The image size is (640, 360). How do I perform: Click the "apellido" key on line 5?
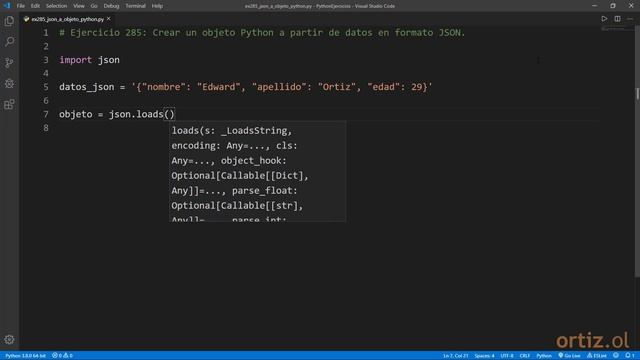click(279, 87)
